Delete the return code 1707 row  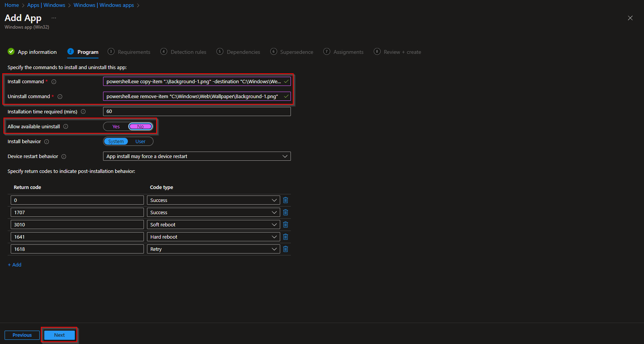click(285, 212)
